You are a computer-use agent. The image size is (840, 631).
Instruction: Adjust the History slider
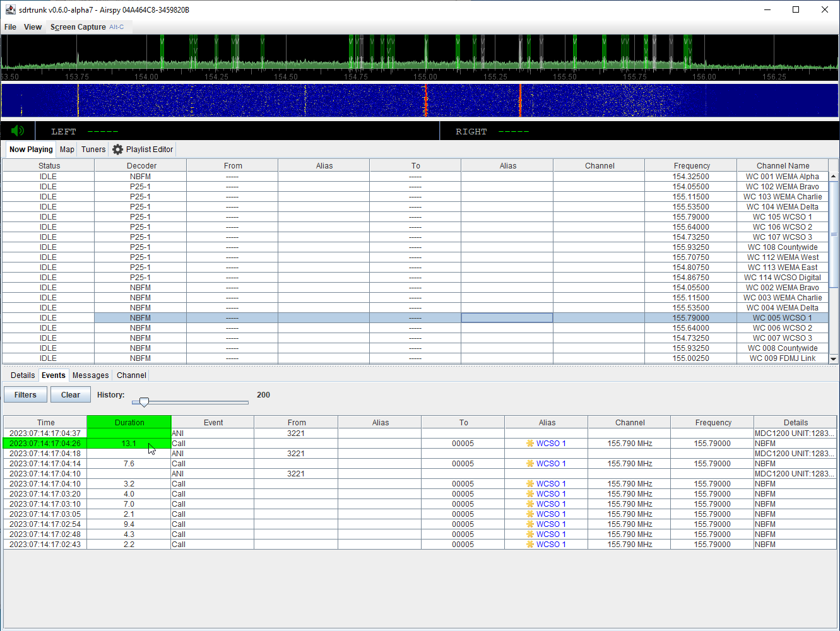pyautogui.click(x=143, y=402)
